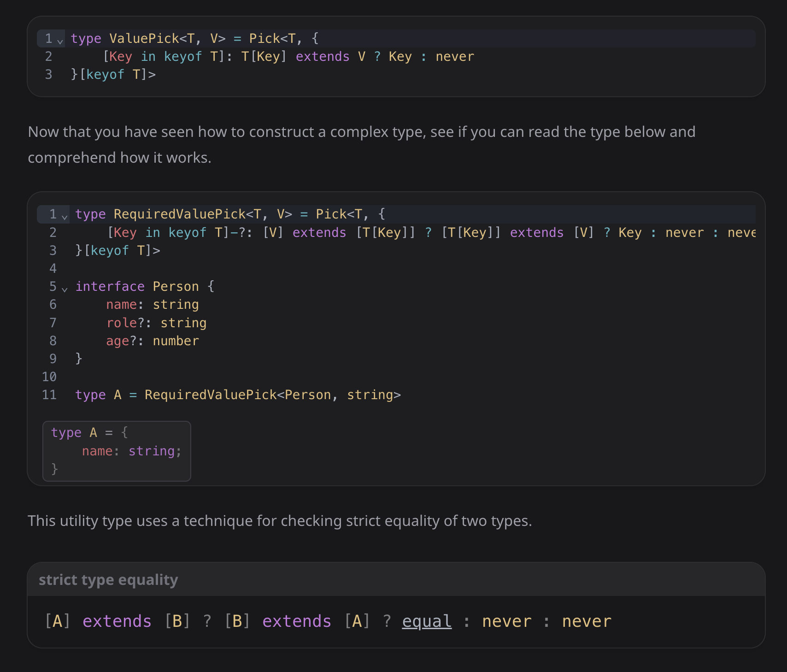Click 'RequiredValuePick<T, V>' declaration name
The height and width of the screenshot is (672, 787).
(x=203, y=214)
